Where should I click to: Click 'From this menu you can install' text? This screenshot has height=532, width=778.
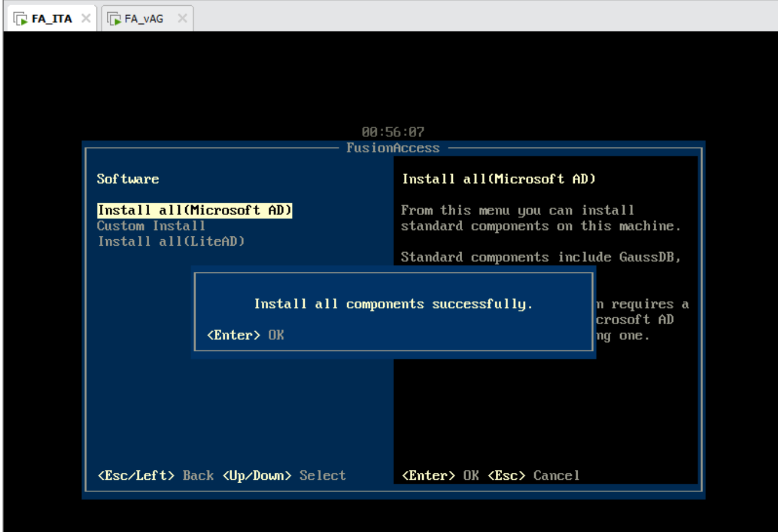517,210
